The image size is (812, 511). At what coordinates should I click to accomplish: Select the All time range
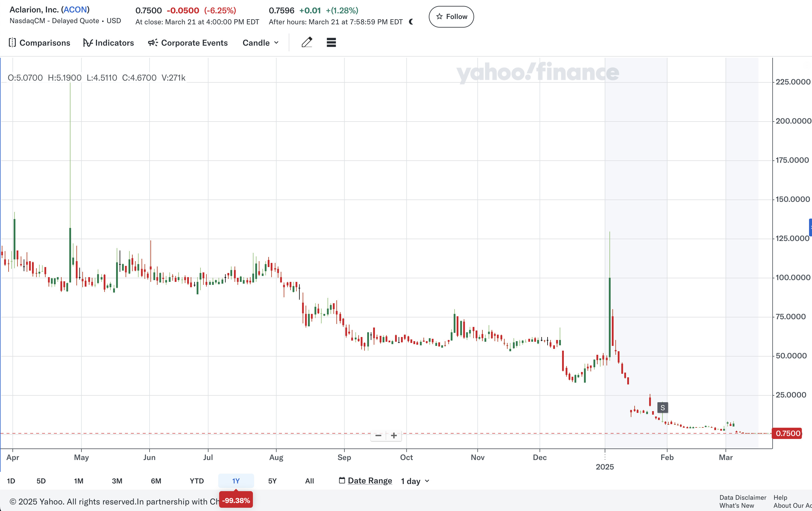click(x=309, y=481)
